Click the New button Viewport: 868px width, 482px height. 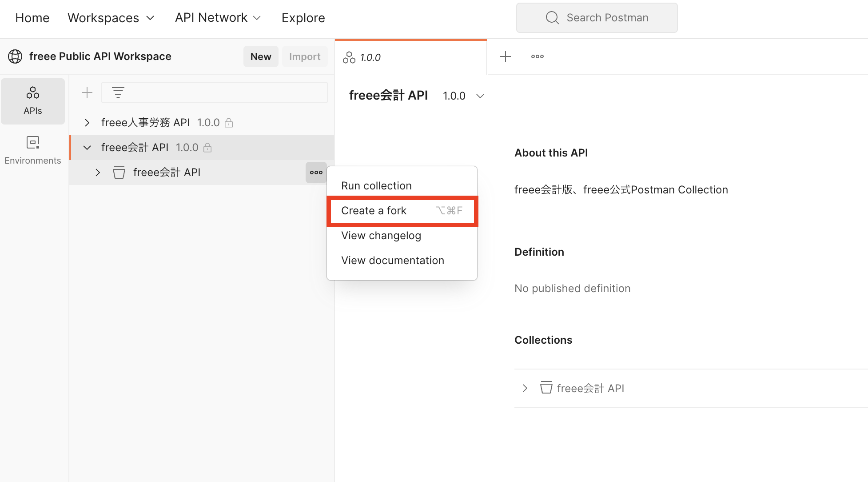click(261, 56)
